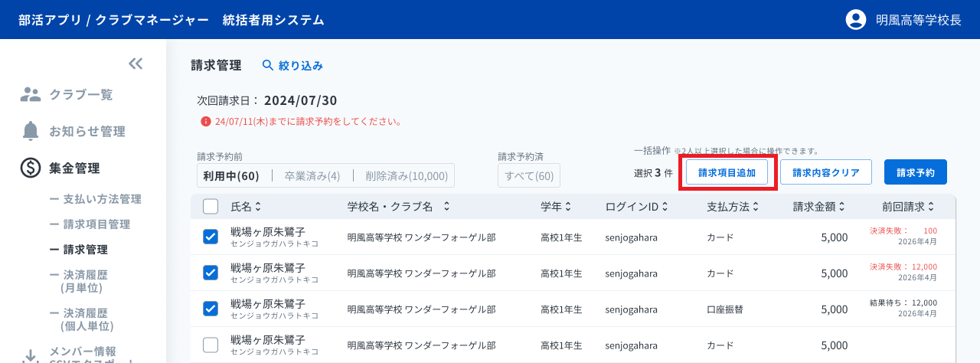
Task: Open 支払い方法管理 in the sidebar
Action: [x=95, y=199]
